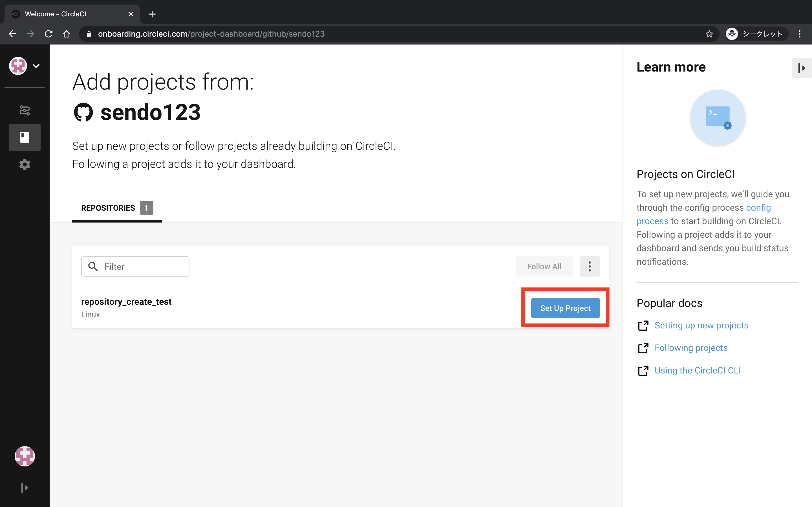The height and width of the screenshot is (507, 812).
Task: Open the Following projects doc link
Action: [690, 348]
